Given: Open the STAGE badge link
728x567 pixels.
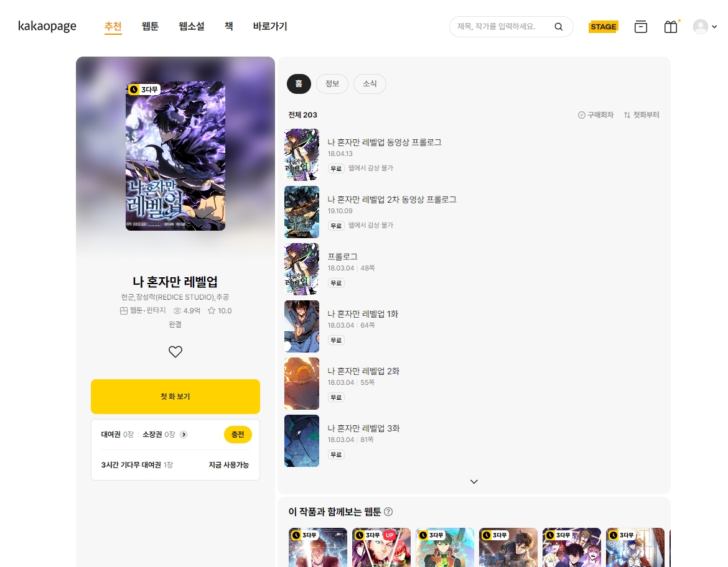Looking at the screenshot, I should click(603, 27).
